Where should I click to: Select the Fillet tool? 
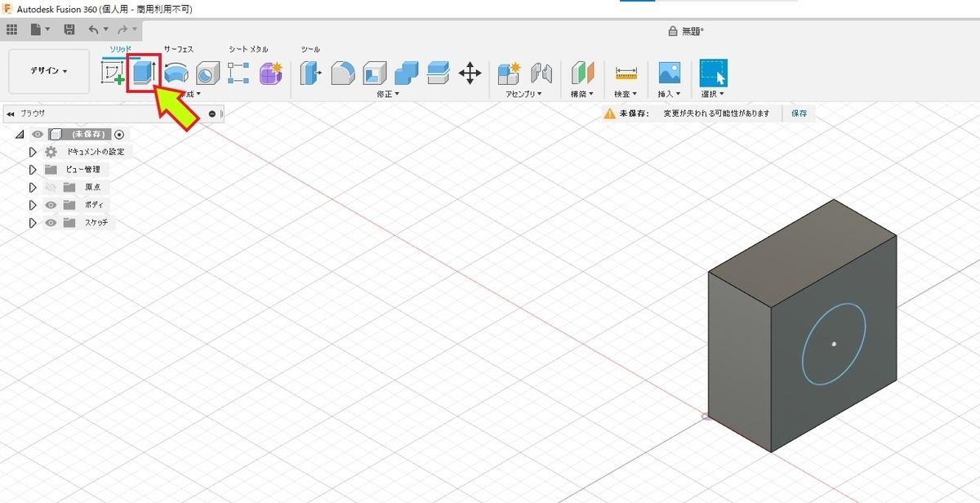point(343,73)
